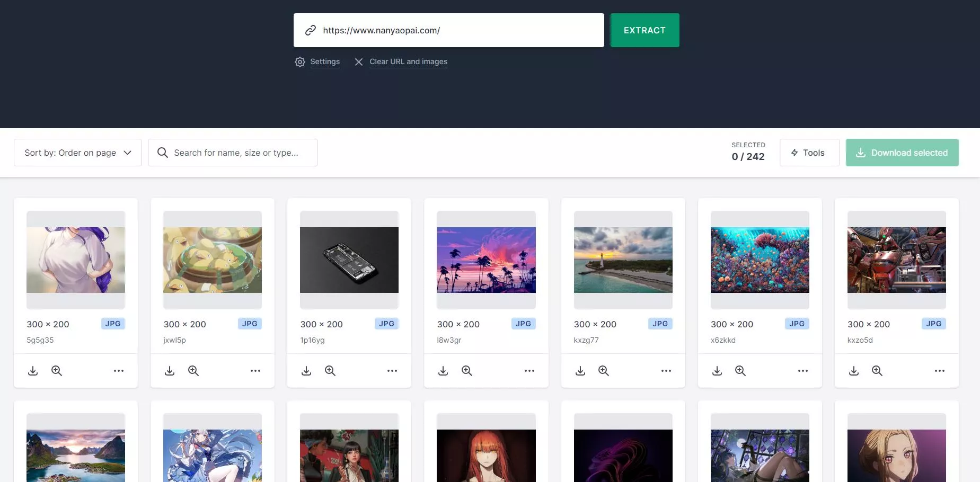Focus the search by name field
Image resolution: width=980 pixels, height=482 pixels.
tap(233, 153)
